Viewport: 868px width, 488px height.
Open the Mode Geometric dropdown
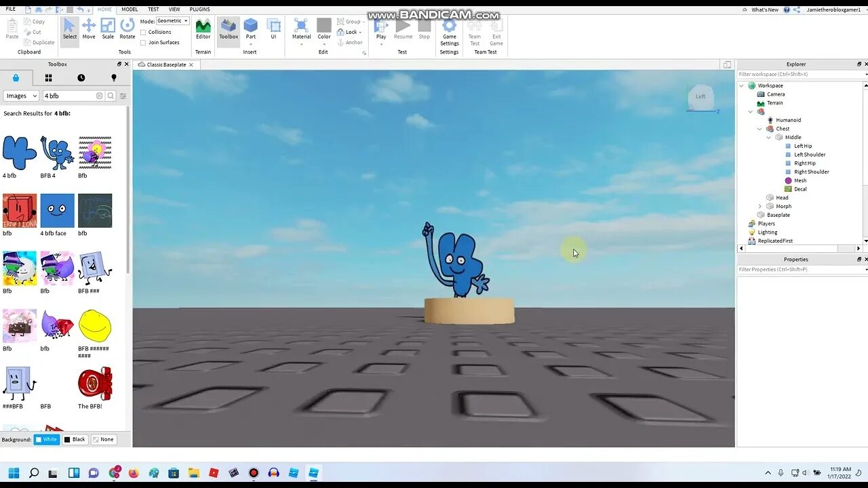(173, 21)
